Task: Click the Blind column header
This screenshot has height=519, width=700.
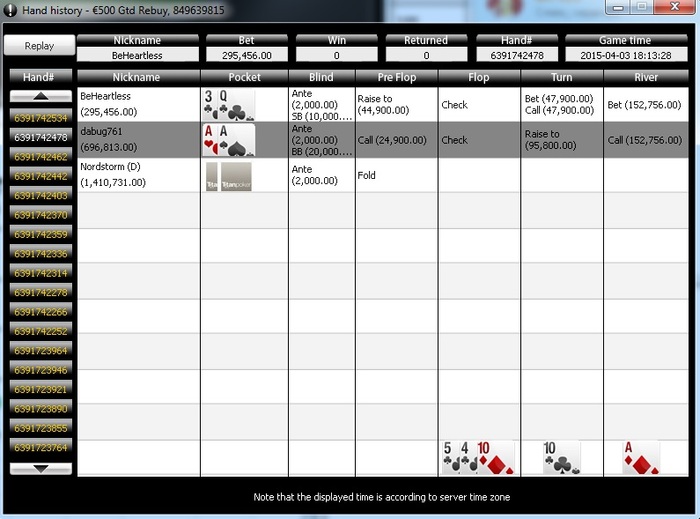Action: pyautogui.click(x=321, y=77)
